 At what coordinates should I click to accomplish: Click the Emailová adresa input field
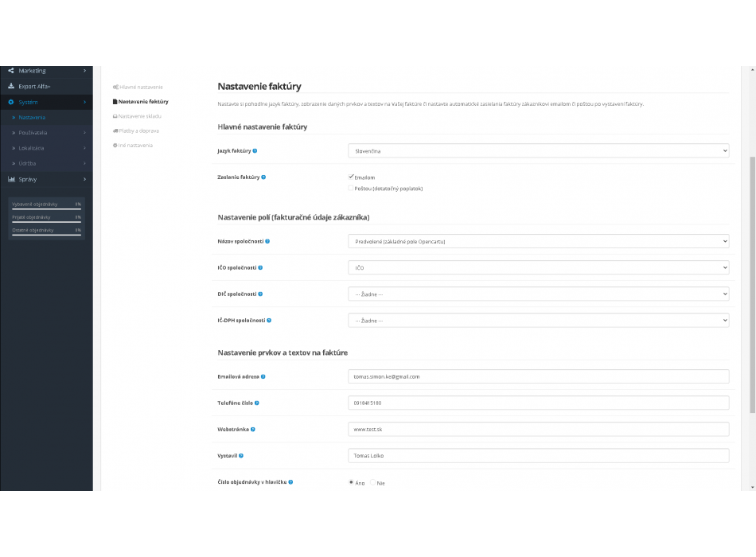pos(538,376)
